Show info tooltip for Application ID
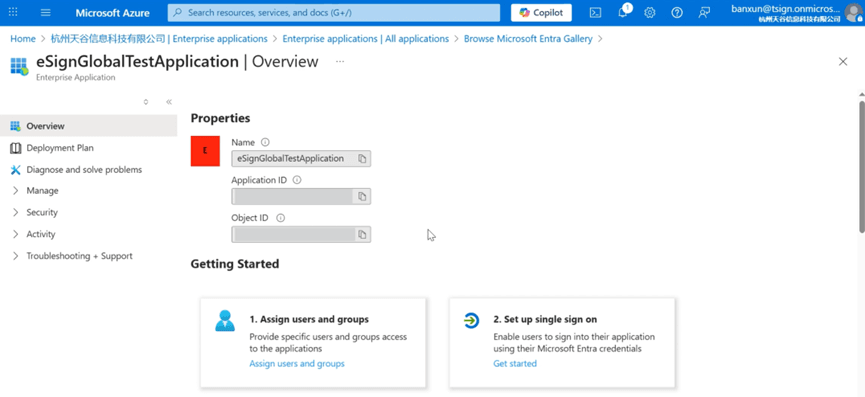865x397 pixels. 297,180
